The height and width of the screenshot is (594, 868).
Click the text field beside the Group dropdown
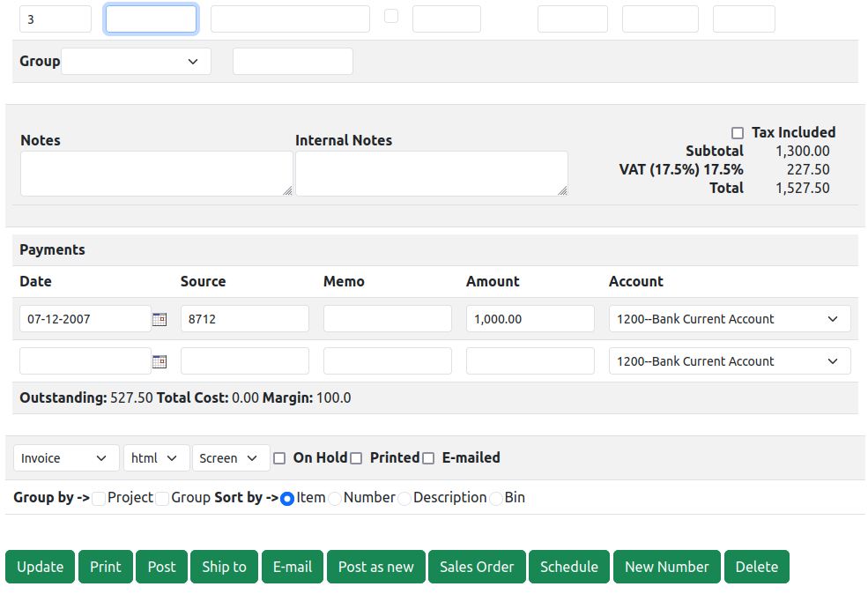pyautogui.click(x=293, y=61)
